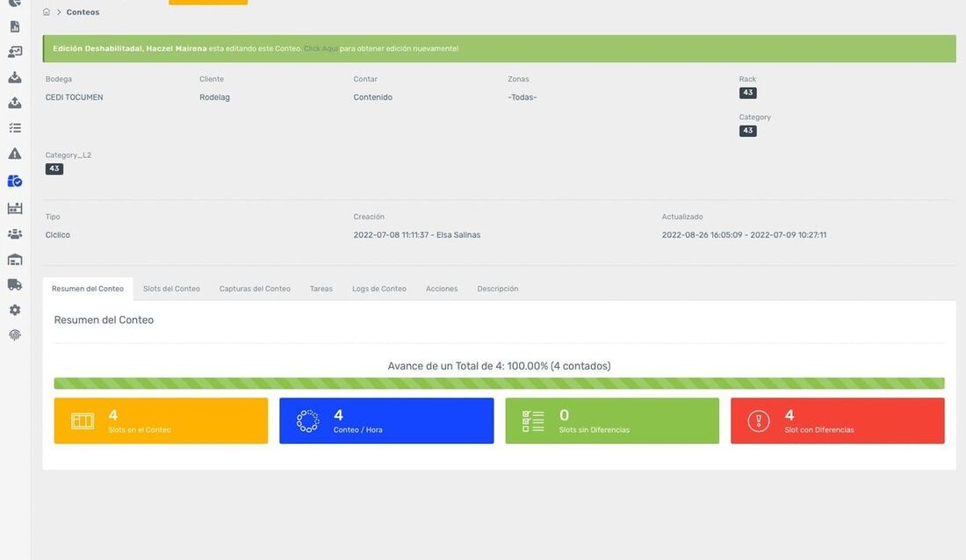This screenshot has width=966, height=560.
Task: Click the 'CEDI TOCUMEN' bodega value
Action: 74,97
